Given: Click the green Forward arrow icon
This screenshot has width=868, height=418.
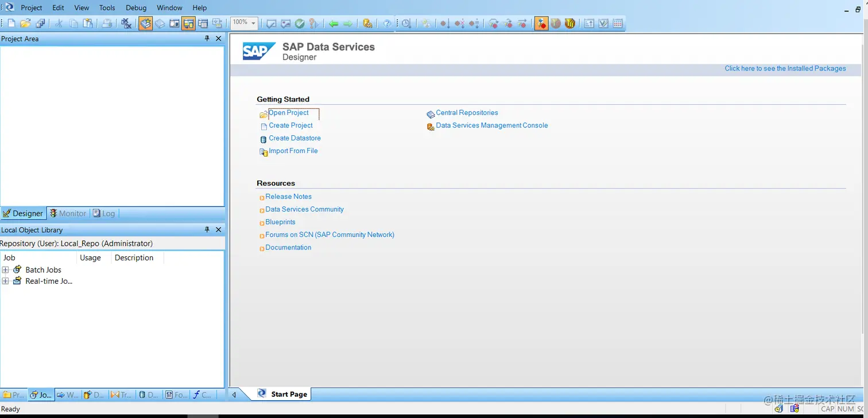Looking at the screenshot, I should point(348,24).
